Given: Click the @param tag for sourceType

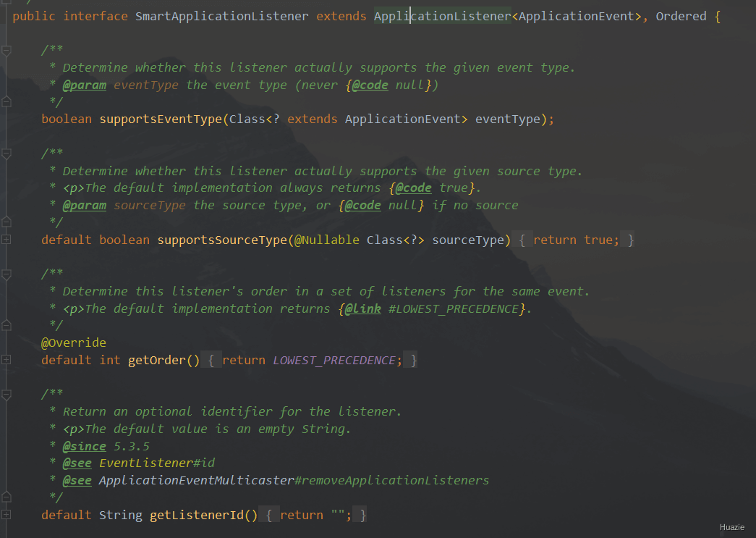Looking at the screenshot, I should (x=85, y=206).
